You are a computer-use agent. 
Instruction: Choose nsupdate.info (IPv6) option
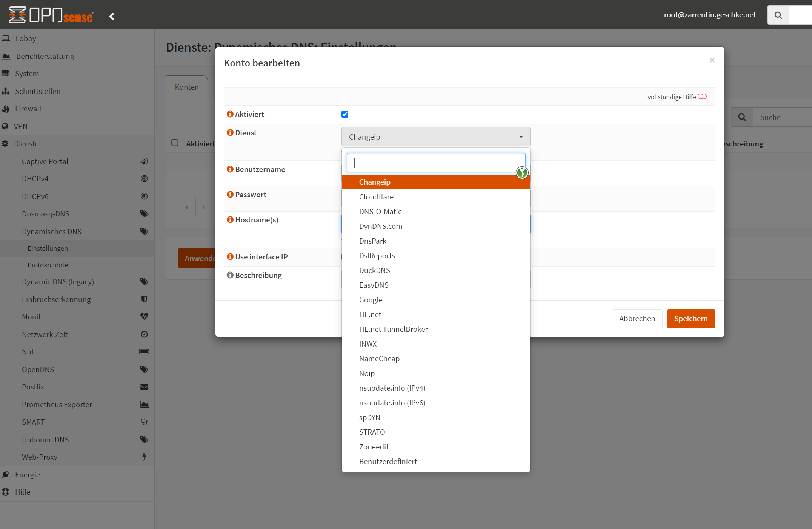tap(436, 403)
